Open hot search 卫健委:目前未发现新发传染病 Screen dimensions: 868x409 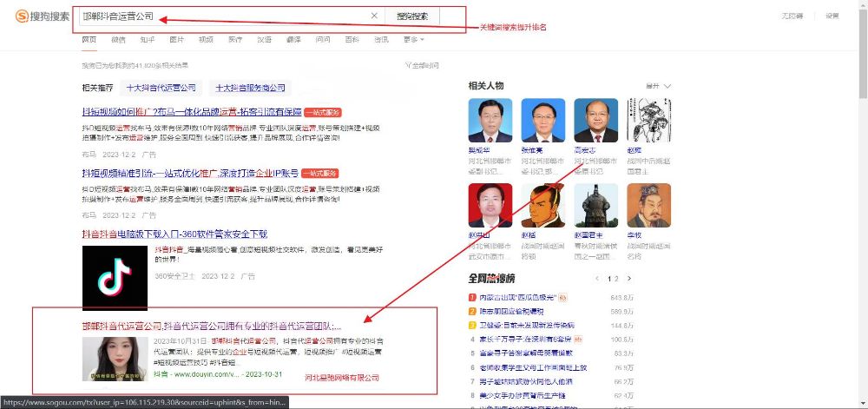(527, 326)
